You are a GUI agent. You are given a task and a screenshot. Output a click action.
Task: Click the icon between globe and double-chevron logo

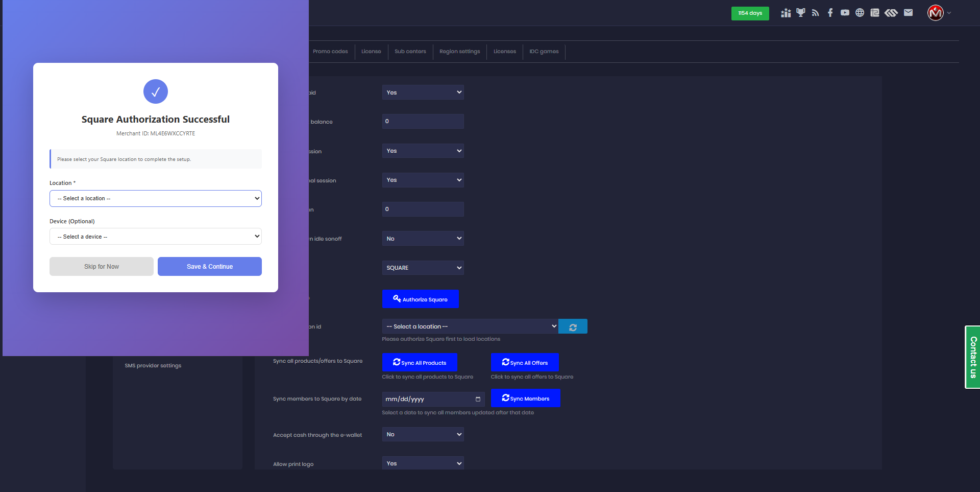875,13
